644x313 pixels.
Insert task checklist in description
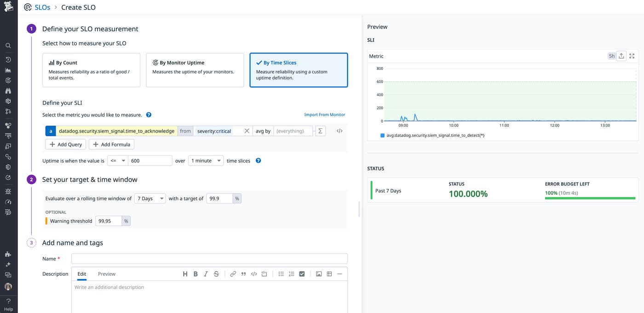click(302, 274)
